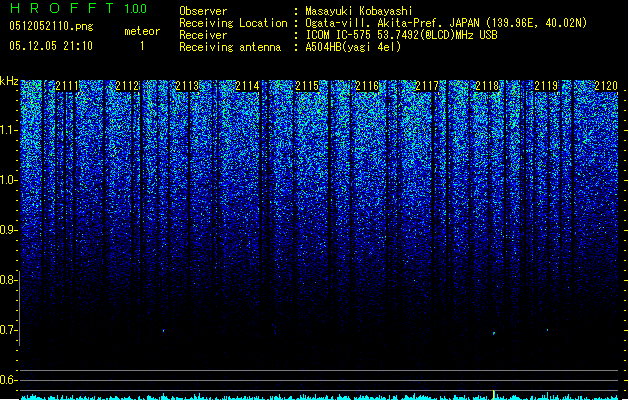Click the 2120 time marker

[606, 86]
